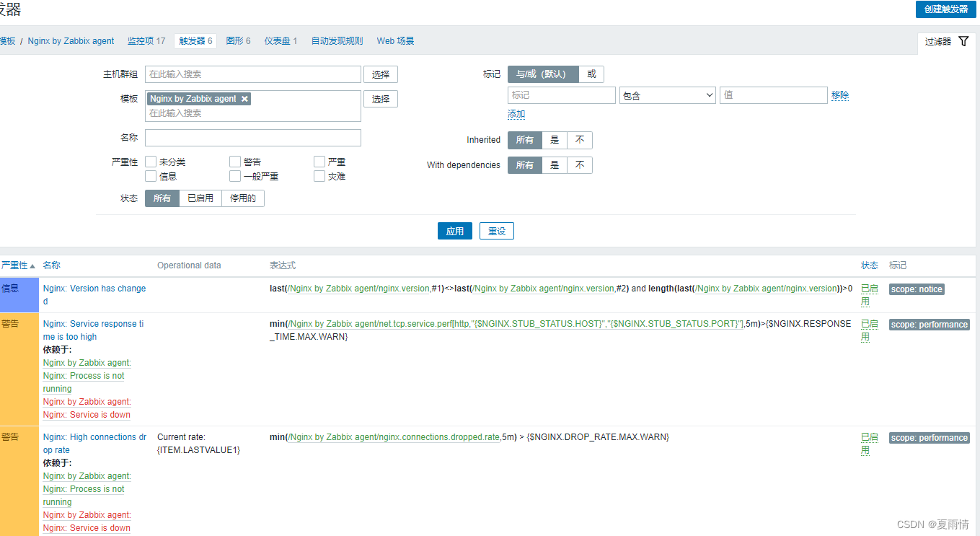Click in the 主机群组 search field
The image size is (980, 536).
tap(253, 74)
